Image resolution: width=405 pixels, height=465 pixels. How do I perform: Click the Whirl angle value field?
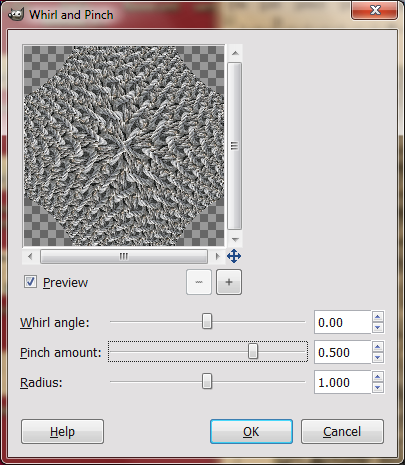343,322
